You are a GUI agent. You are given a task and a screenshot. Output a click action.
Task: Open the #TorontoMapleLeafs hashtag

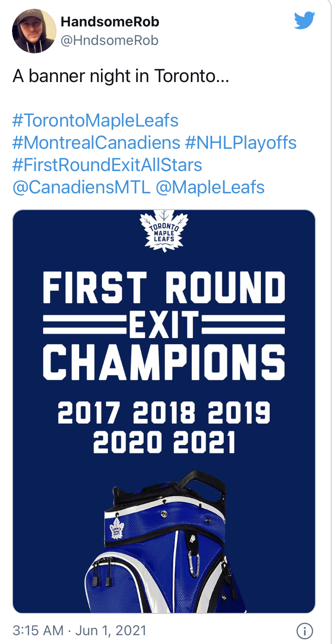point(95,121)
